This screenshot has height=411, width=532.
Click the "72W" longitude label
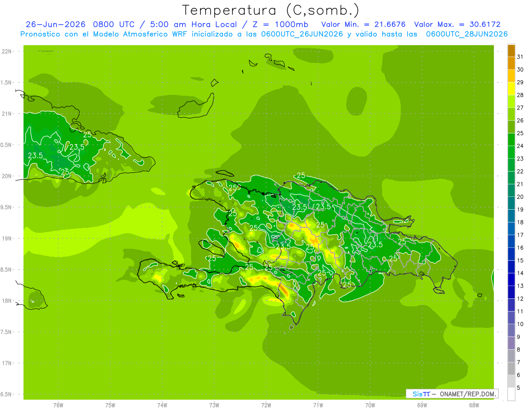click(x=266, y=405)
